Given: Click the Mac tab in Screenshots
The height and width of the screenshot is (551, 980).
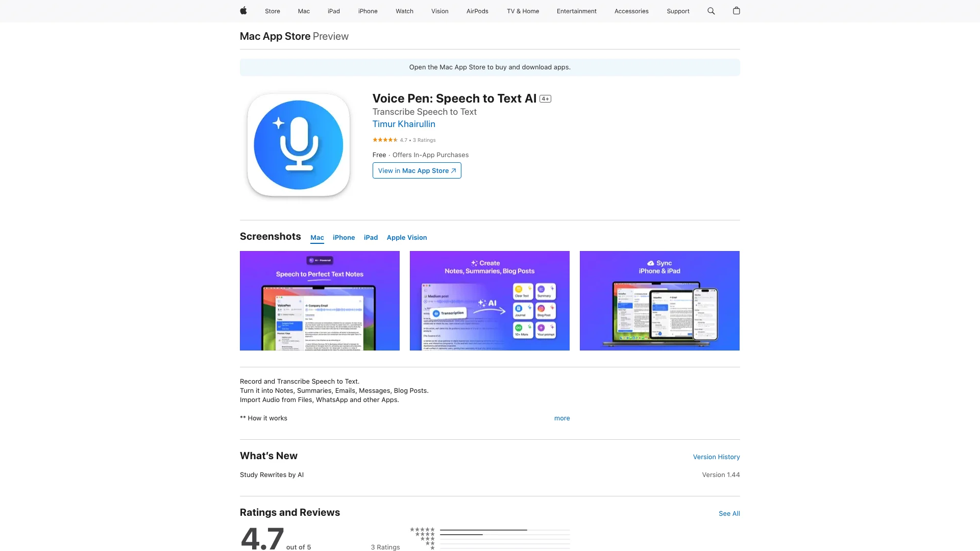Looking at the screenshot, I should pyautogui.click(x=316, y=237).
